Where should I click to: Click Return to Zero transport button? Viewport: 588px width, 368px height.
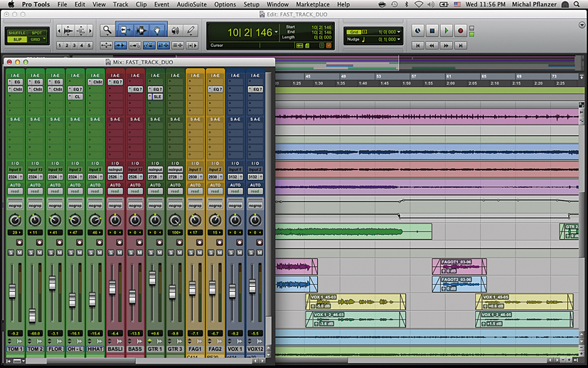pyautogui.click(x=418, y=46)
